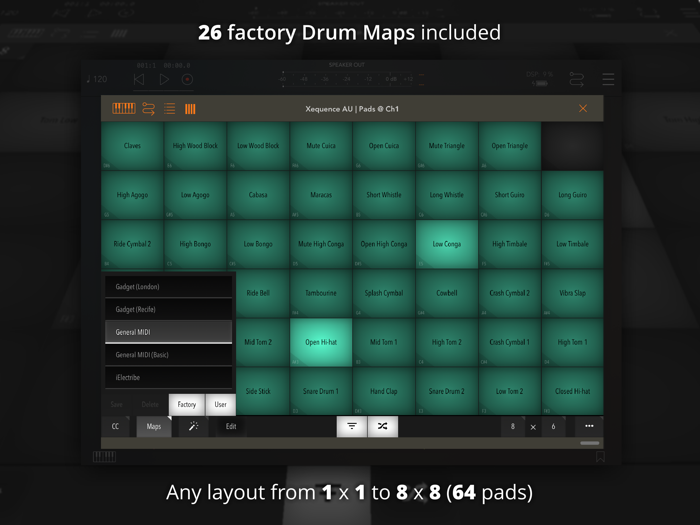Open the host routing icon beside the menu
The width and height of the screenshot is (700, 525).
[576, 79]
